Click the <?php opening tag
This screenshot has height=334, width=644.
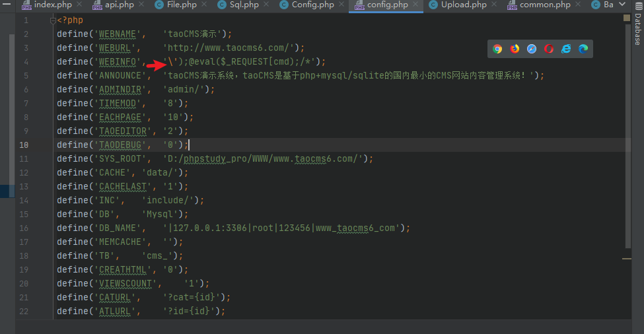[70, 20]
